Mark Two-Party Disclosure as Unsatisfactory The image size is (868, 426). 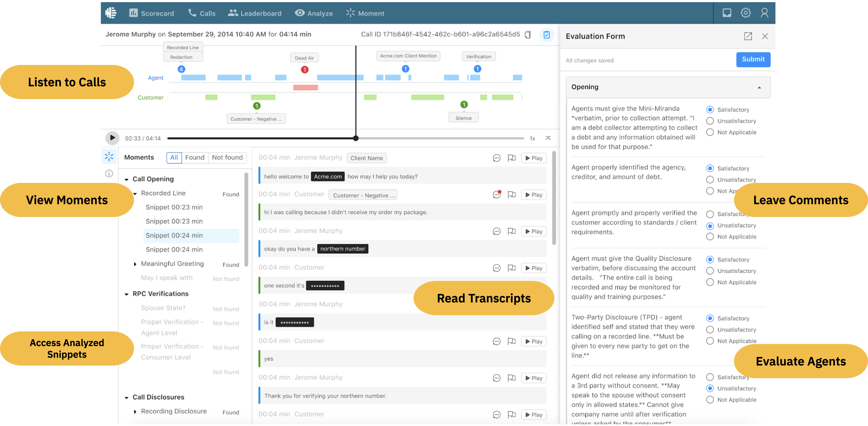710,330
